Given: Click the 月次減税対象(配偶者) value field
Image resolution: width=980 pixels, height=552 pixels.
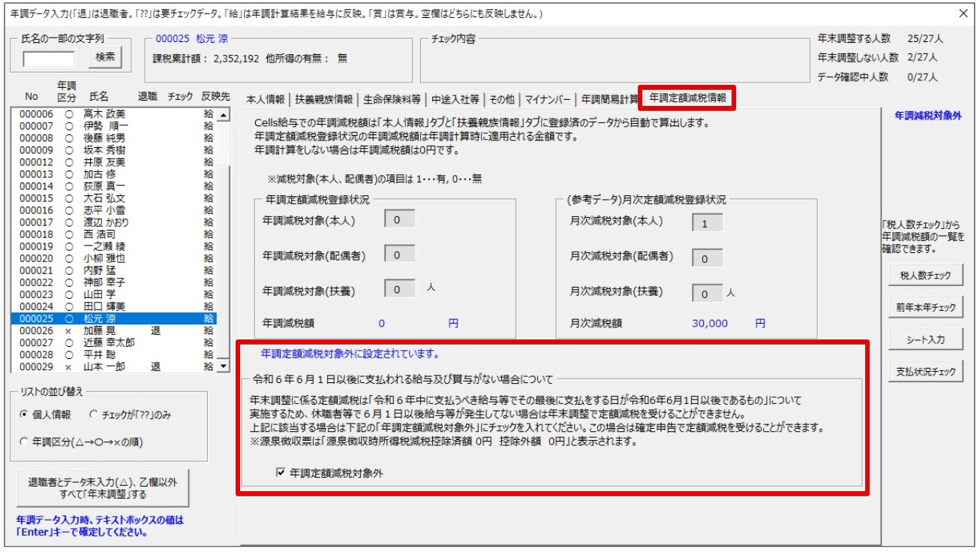Looking at the screenshot, I should point(707,258).
